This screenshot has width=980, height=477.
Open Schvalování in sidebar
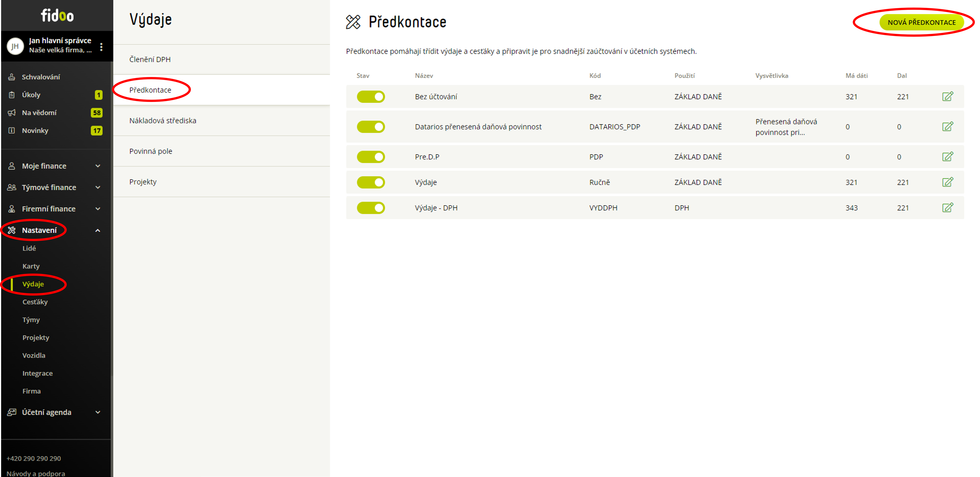pos(41,77)
